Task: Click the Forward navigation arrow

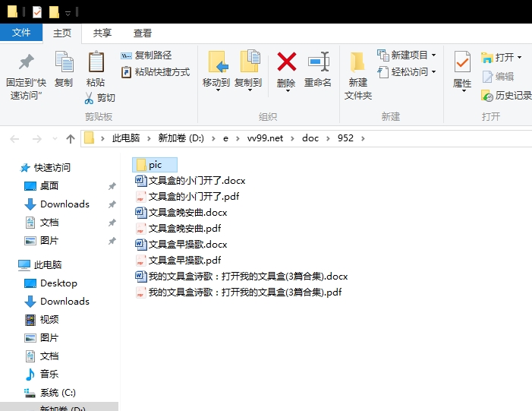Action: pyautogui.click(x=36, y=138)
